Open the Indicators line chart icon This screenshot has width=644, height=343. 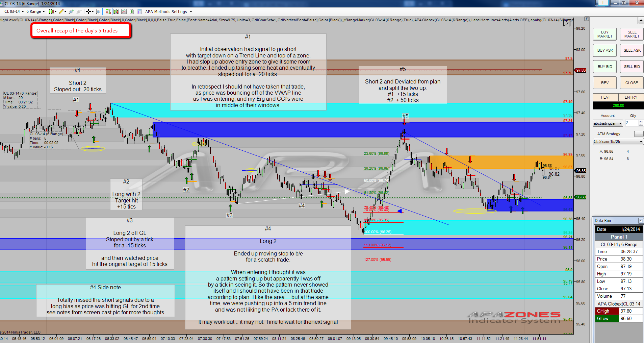[124, 11]
